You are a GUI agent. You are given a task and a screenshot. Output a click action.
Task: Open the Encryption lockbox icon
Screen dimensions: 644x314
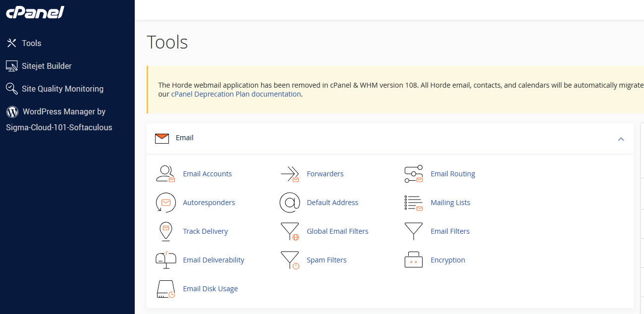413,260
